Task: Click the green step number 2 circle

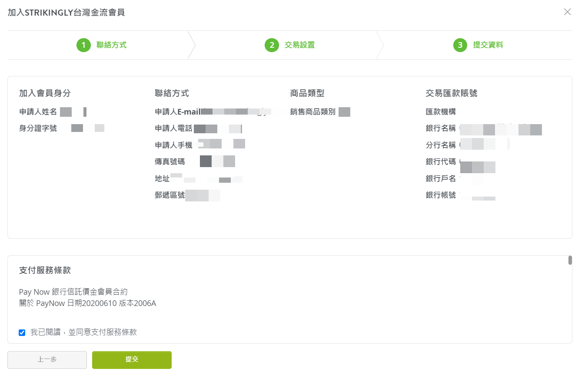Action: coord(272,45)
